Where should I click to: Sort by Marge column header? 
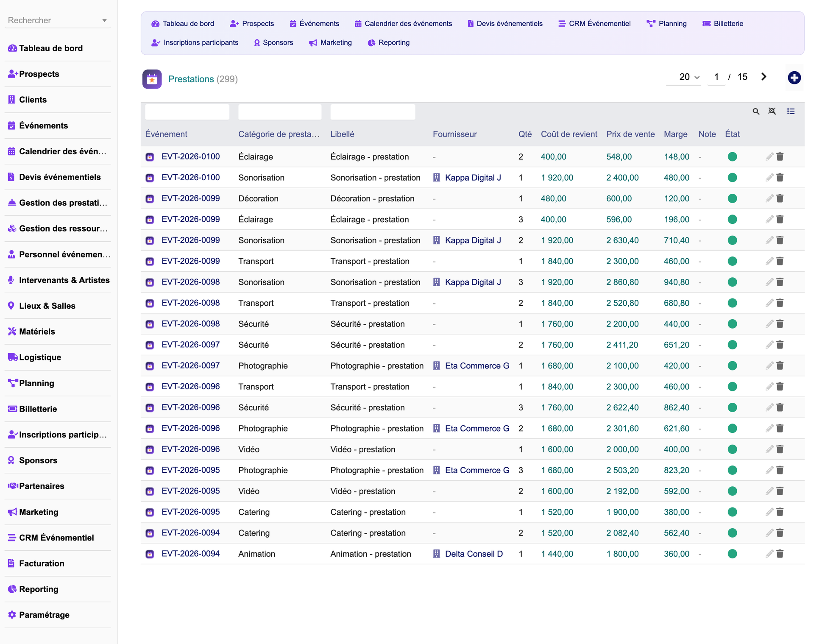pyautogui.click(x=675, y=134)
